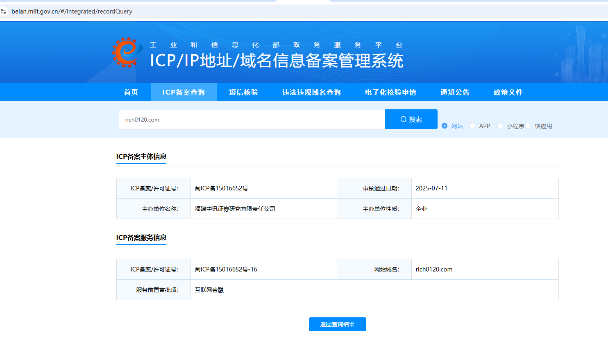Viewport: 608px width, 364px height.
Task: Select the 快应用 radio button
Action: click(x=528, y=126)
